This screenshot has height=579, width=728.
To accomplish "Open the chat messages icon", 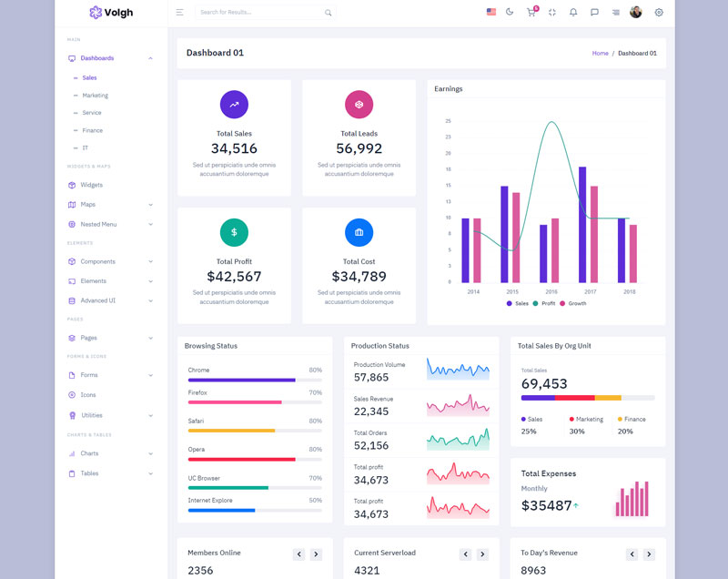I will [594, 12].
